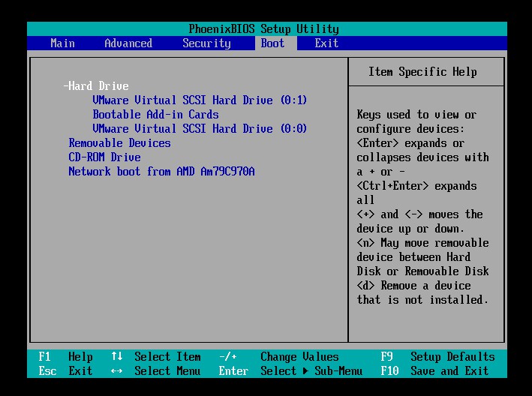Image resolution: width=532 pixels, height=396 pixels.
Task: Click the left/right arrows Select Menu hint
Action: coord(156,371)
